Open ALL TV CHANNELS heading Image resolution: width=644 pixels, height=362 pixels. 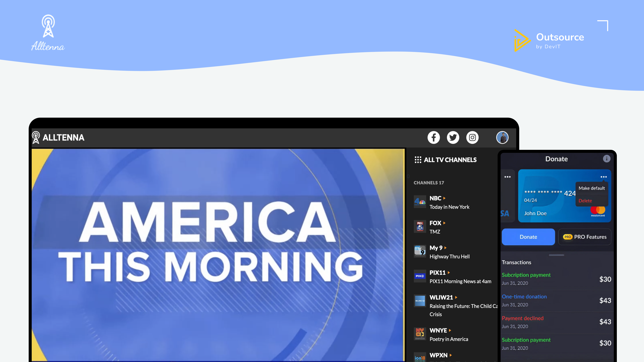click(x=450, y=160)
